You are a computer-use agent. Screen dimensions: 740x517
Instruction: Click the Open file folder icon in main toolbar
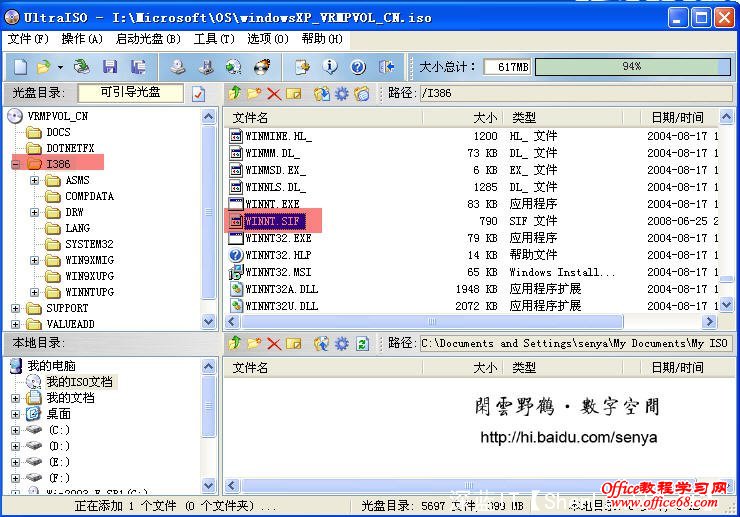pyautogui.click(x=43, y=68)
